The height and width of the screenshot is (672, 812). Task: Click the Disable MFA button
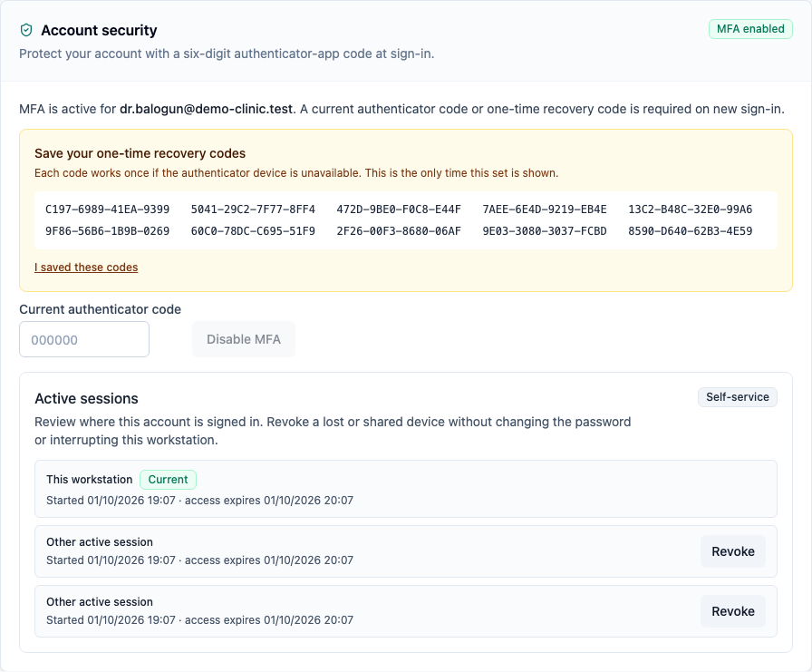click(244, 339)
